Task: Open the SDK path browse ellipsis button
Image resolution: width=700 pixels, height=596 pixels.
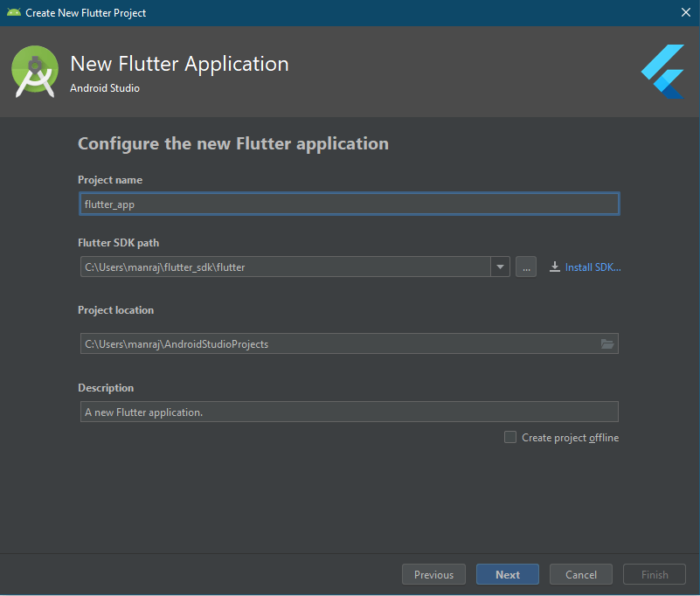Action: tap(526, 267)
